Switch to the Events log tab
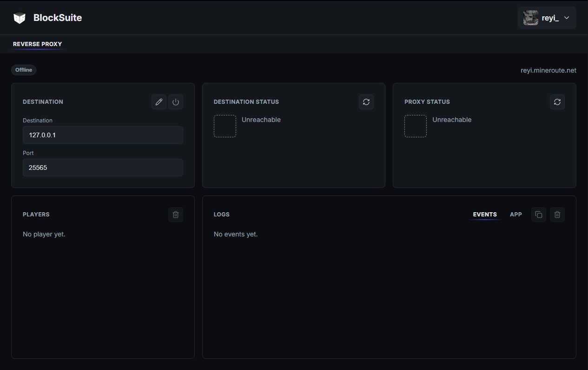Screen dimensions: 588x370 tap(485, 215)
